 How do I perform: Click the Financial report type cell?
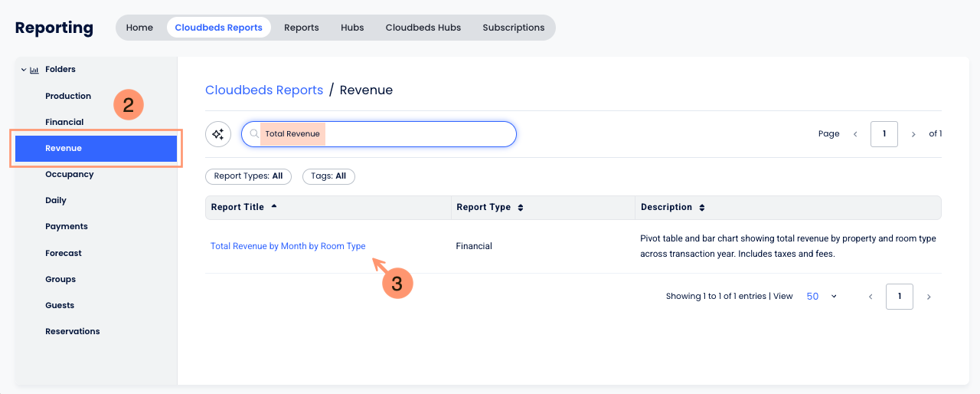pos(474,246)
